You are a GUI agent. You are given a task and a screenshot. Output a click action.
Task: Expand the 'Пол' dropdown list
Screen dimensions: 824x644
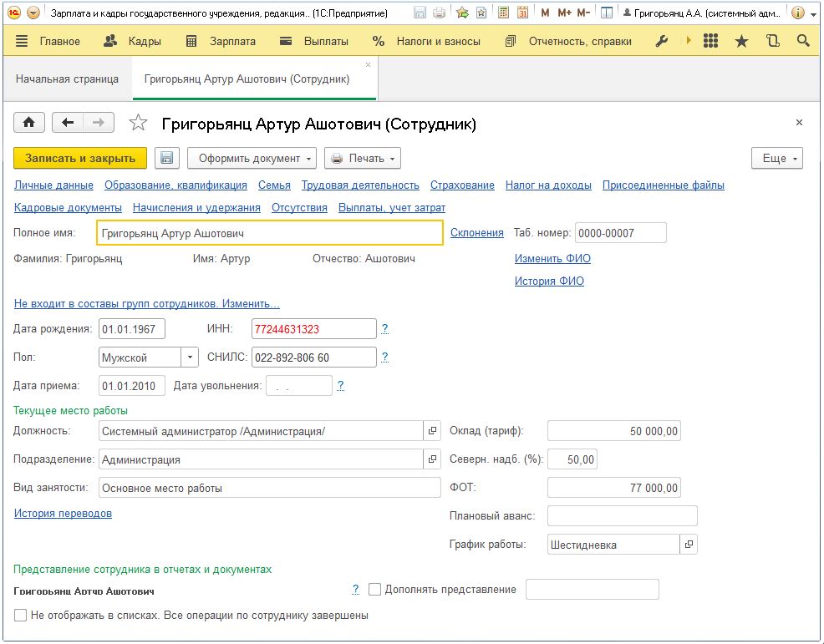191,357
